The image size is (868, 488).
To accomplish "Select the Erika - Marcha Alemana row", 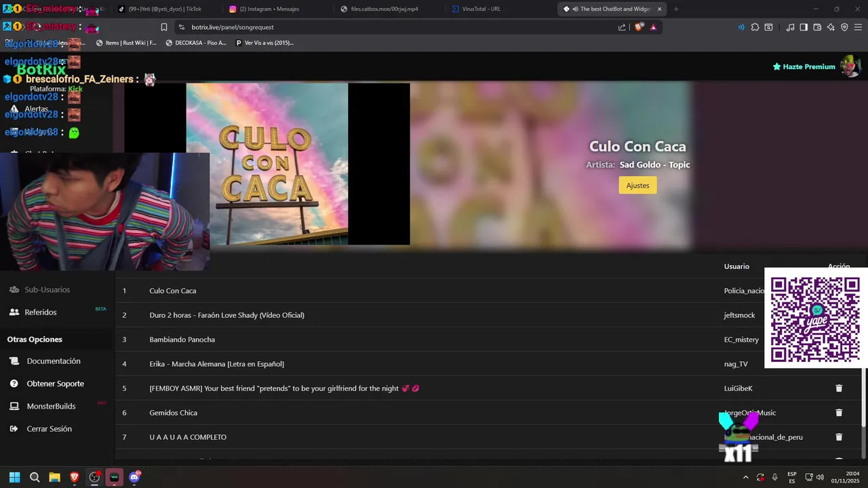I will pyautogui.click(x=488, y=364).
